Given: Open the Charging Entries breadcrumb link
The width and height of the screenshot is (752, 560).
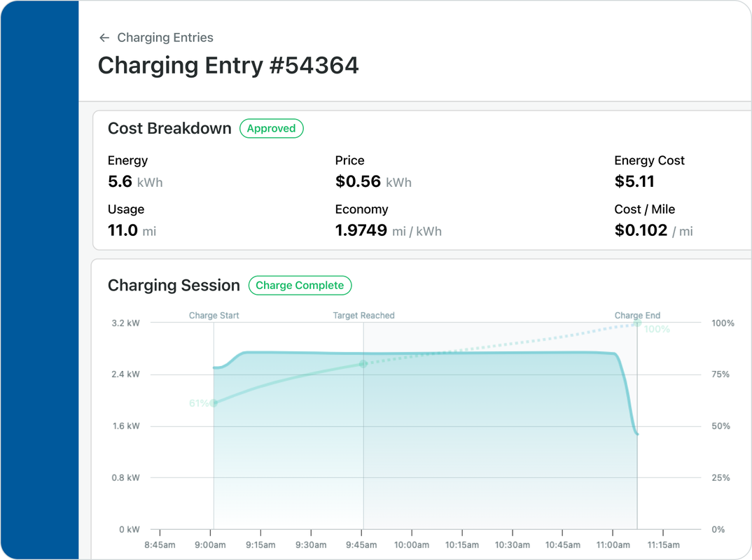Looking at the screenshot, I should point(165,37).
